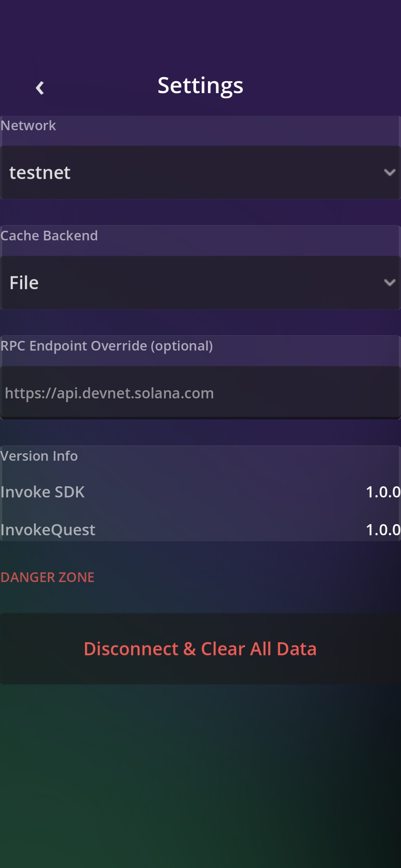The height and width of the screenshot is (868, 401).
Task: Click the Invoke SDK row label
Action: tap(43, 492)
